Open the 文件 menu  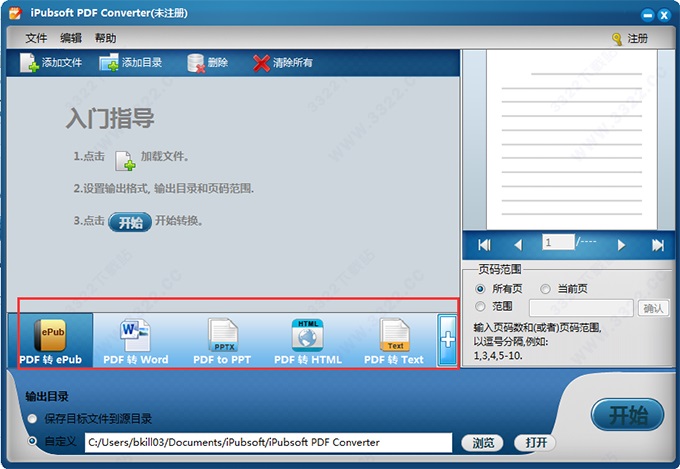coord(36,38)
